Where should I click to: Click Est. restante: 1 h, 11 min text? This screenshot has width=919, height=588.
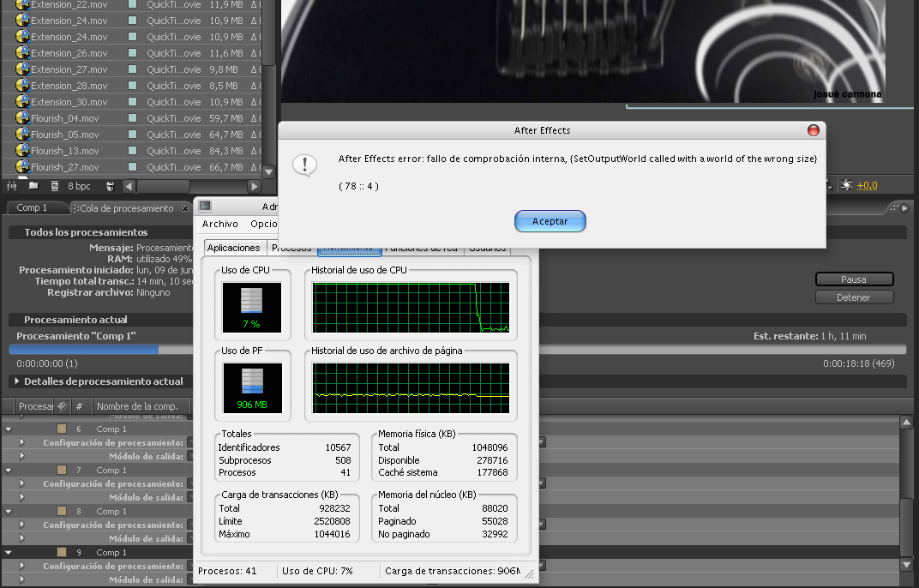[809, 336]
